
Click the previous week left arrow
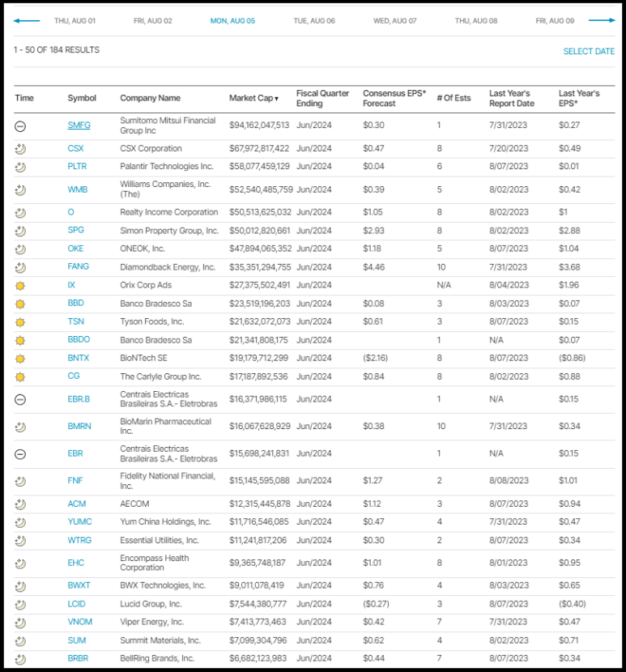[x=27, y=20]
